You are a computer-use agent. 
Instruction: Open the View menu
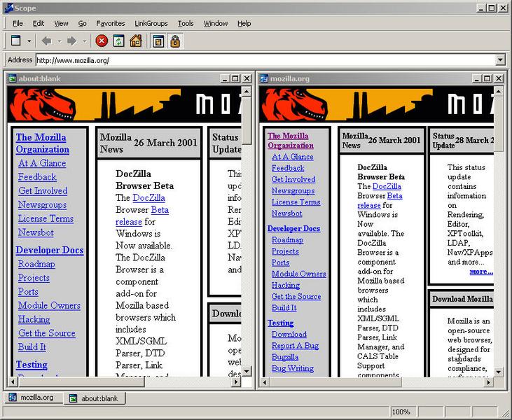pos(61,24)
